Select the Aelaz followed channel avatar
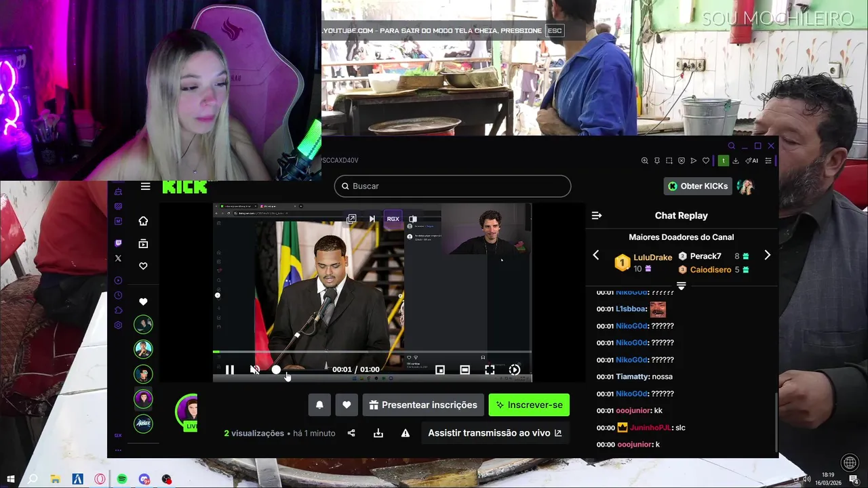868x488 pixels. tap(143, 424)
